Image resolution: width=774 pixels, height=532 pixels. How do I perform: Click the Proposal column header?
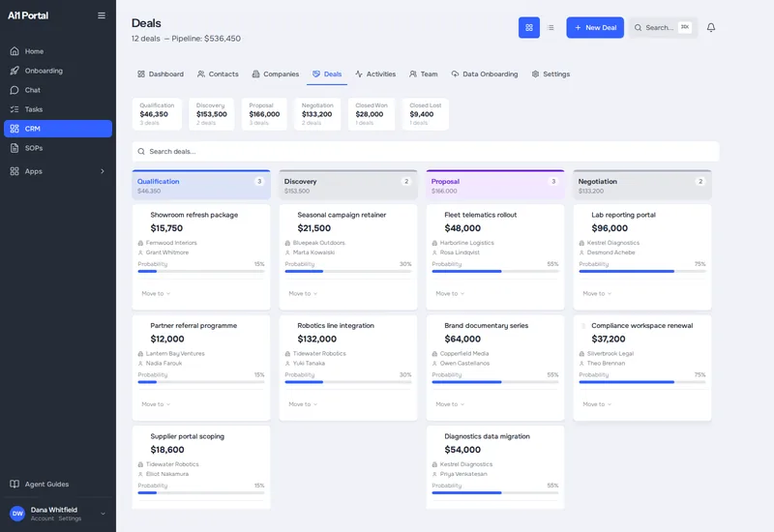pyautogui.click(x=495, y=185)
